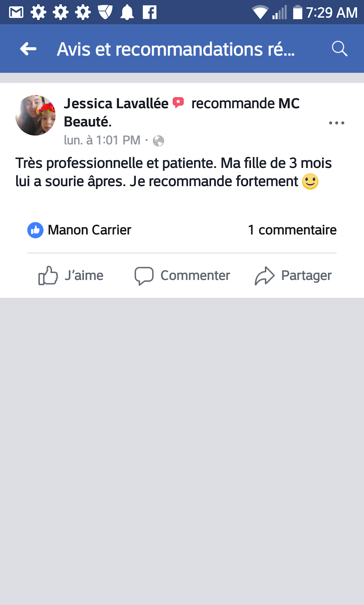Tap the page title Avis et recommandations
The height and width of the screenshot is (605, 364).
click(x=176, y=49)
